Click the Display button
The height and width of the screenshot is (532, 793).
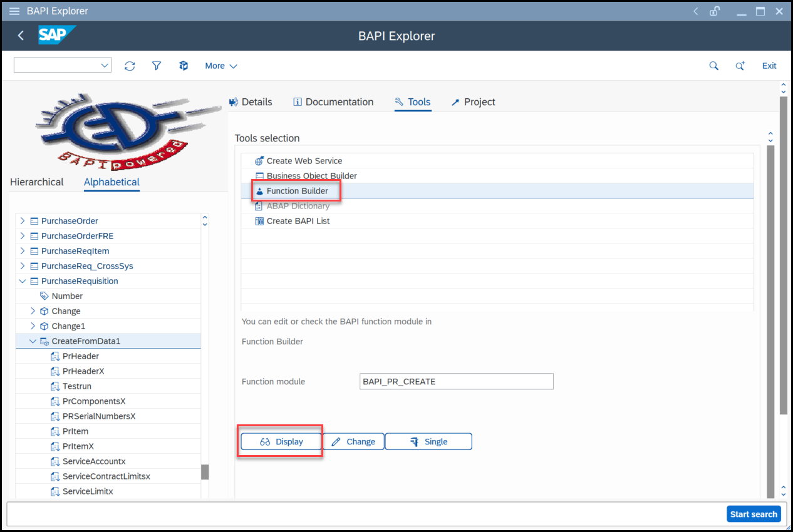281,441
